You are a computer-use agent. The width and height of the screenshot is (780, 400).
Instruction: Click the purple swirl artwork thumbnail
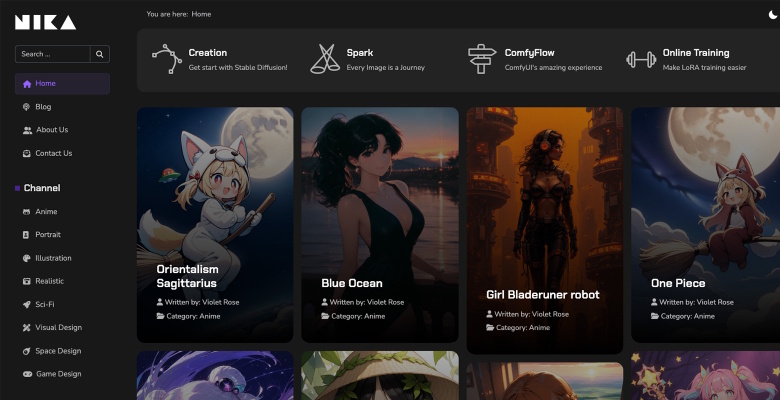[x=215, y=376]
